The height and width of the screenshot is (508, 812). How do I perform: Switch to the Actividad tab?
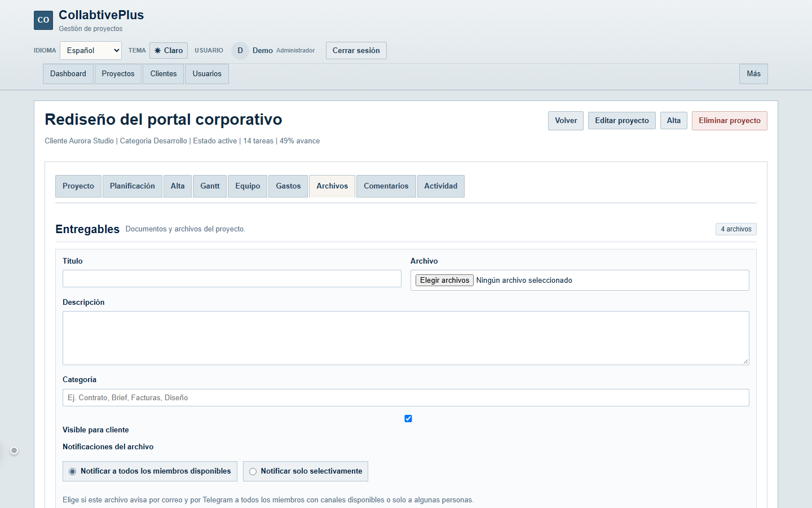[x=441, y=186]
